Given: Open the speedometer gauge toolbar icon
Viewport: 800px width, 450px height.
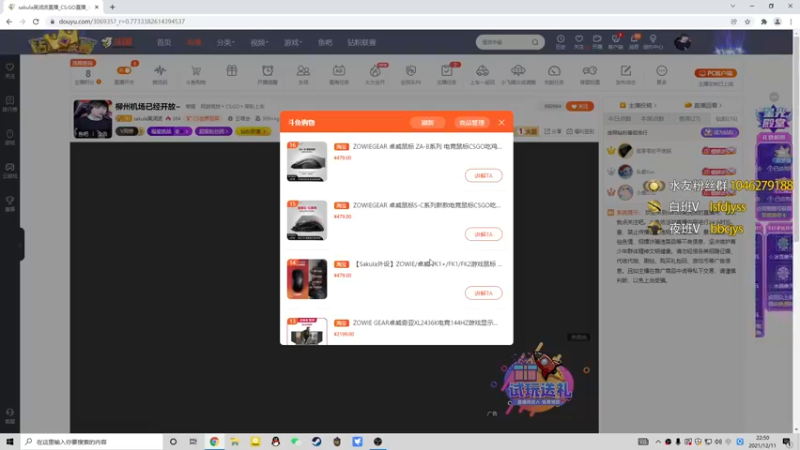Looking at the screenshot, I should point(554,73).
